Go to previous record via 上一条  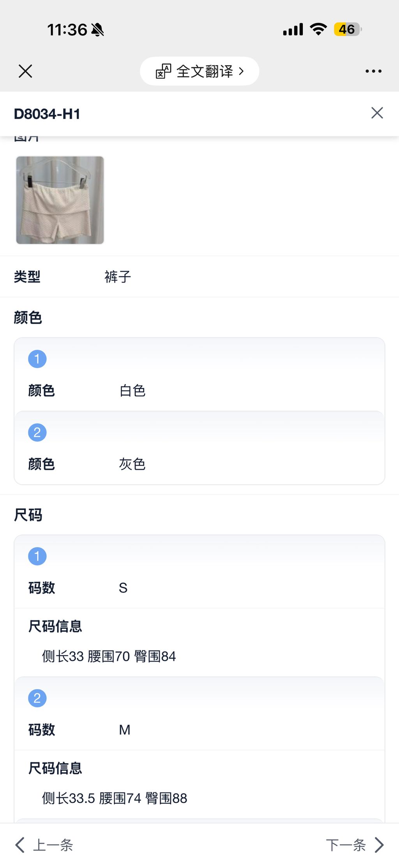(x=53, y=845)
